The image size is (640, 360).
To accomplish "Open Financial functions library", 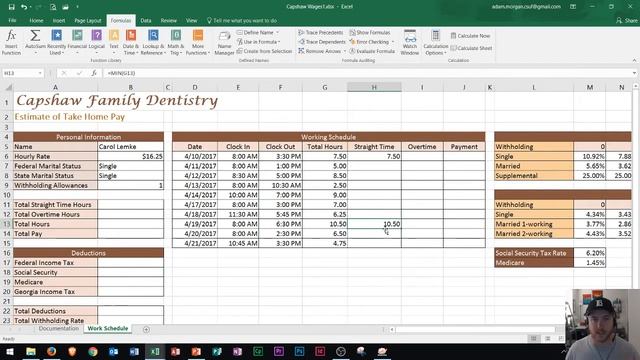I will 77,42.
